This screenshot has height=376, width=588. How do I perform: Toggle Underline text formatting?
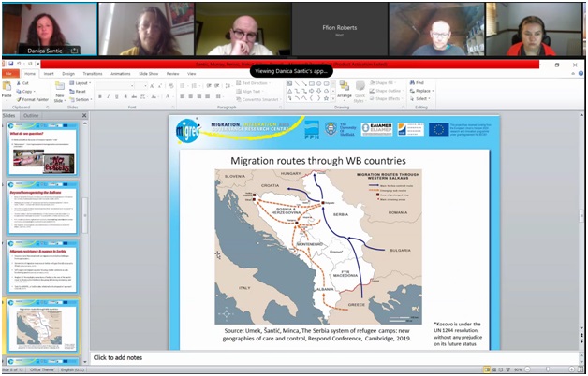[x=118, y=96]
